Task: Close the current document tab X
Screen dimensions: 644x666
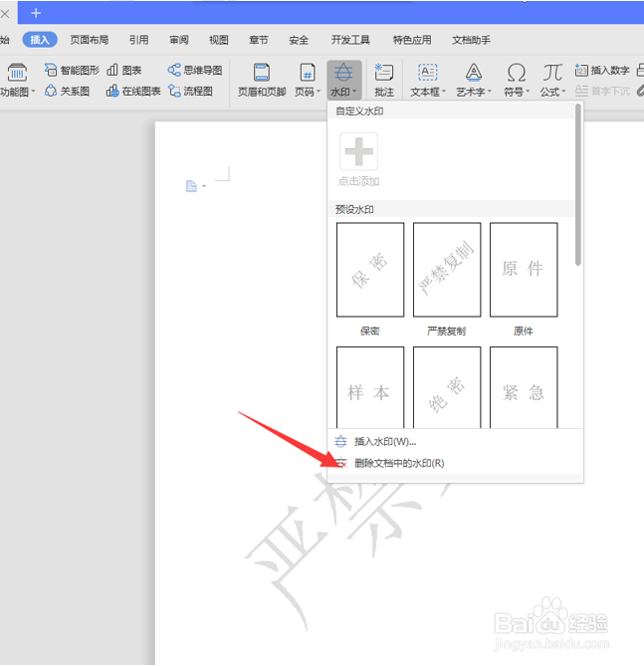Action: click(5, 14)
